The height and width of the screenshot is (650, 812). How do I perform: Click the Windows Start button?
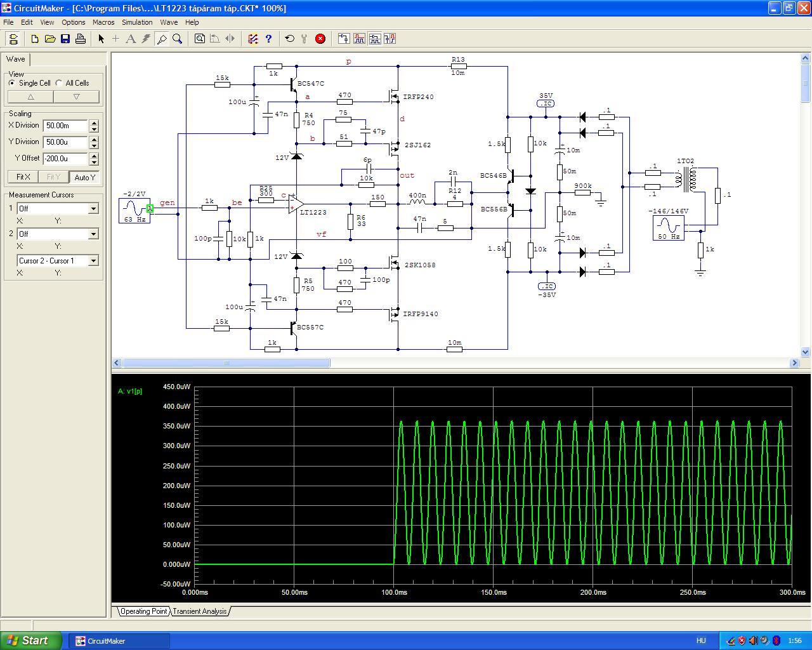[x=31, y=640]
